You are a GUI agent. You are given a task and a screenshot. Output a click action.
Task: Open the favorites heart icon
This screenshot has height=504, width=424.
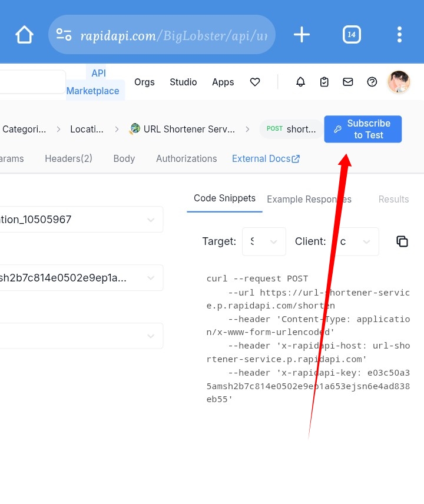(x=255, y=82)
